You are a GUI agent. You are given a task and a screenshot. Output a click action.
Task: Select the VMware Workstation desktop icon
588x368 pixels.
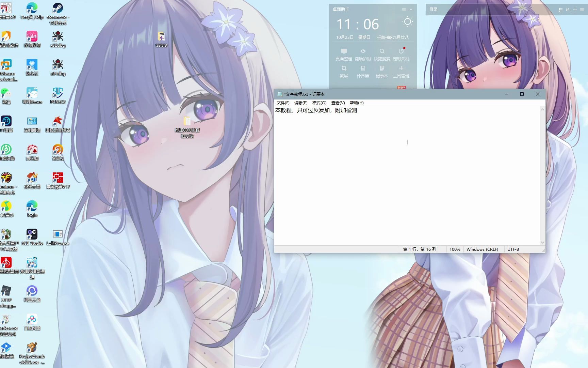(7, 70)
